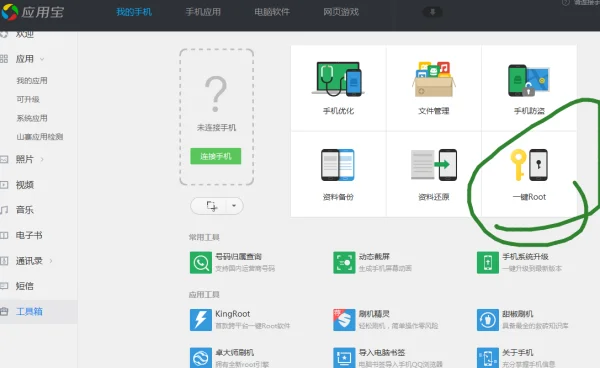This screenshot has width=600, height=368.
Task: Open the 刷机精灵 flashing tool
Action: coord(385,320)
